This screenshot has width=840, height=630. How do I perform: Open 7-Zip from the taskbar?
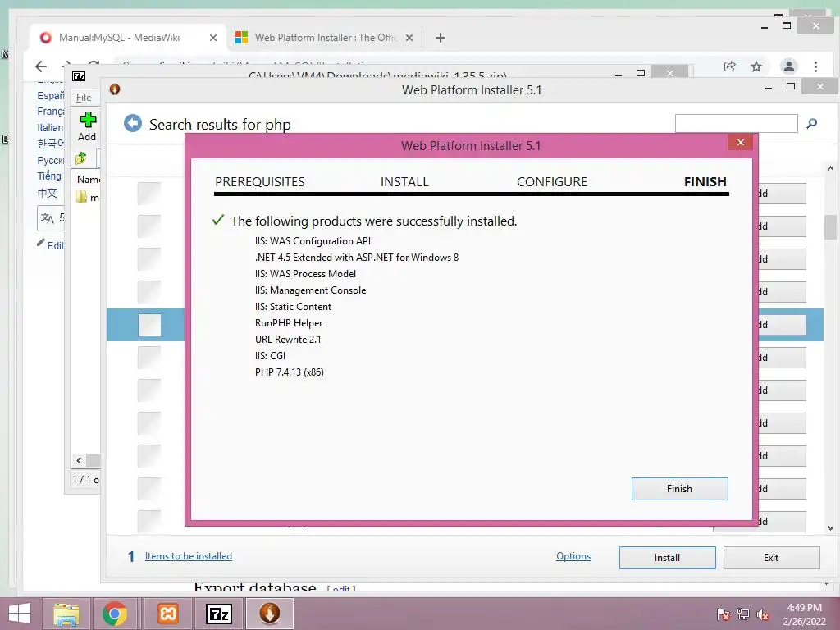(219, 614)
